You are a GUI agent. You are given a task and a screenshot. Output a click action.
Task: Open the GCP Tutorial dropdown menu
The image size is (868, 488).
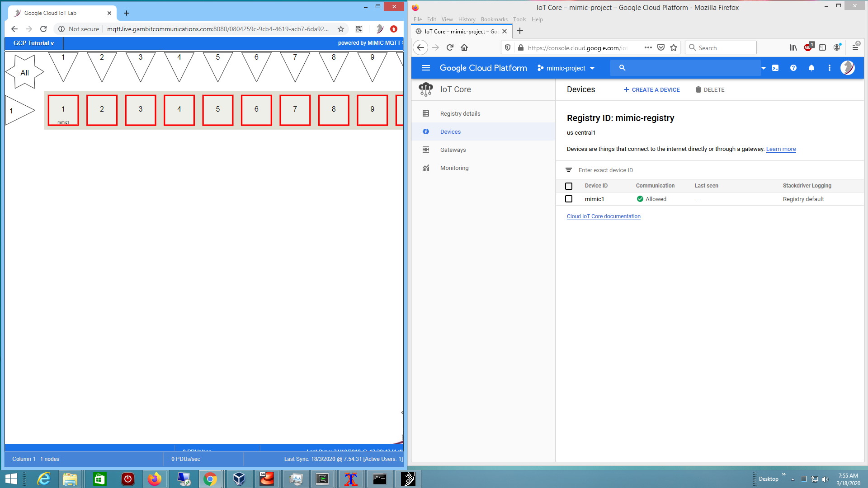coord(33,43)
